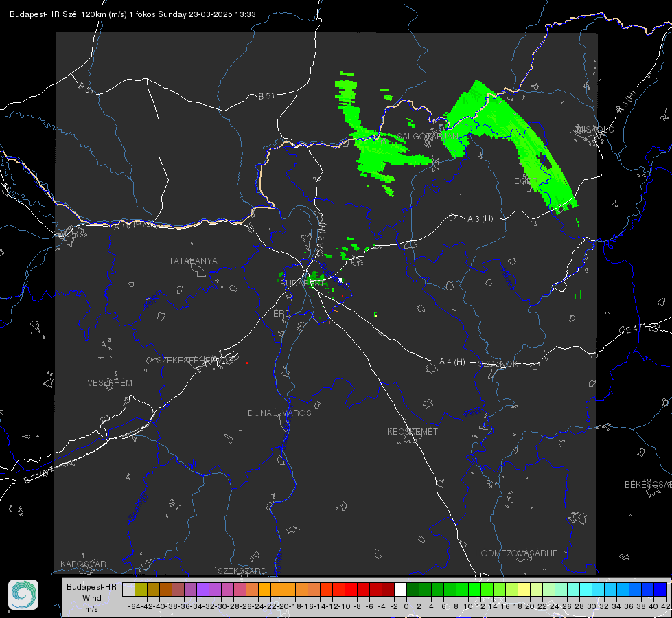Select the olive swatch above the -64 label
672x618 pixels.
pos(141,589)
